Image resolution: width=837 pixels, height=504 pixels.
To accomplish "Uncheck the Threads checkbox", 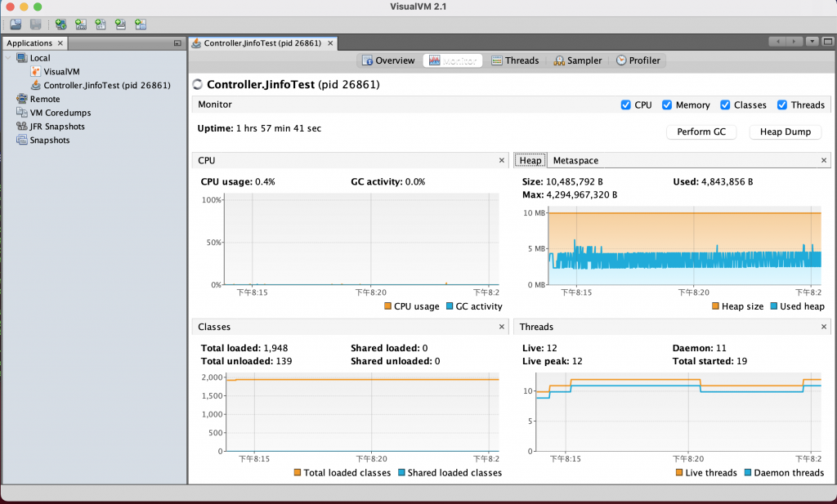I will (782, 105).
